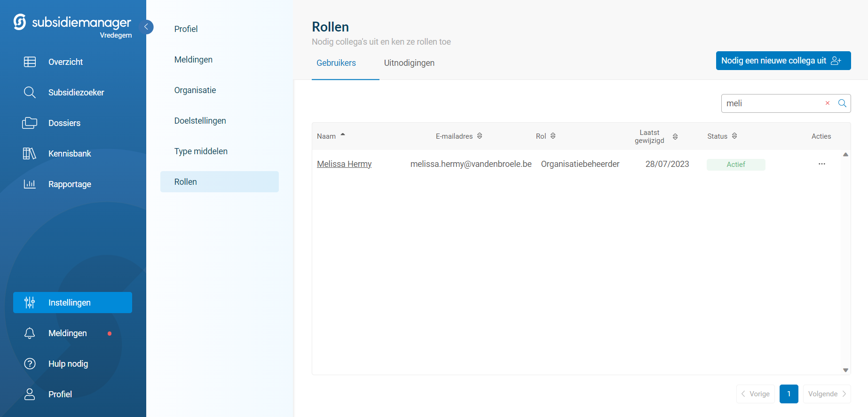Screen dimensions: 868x417
Task: Click Nodig een nieuwe collega uit button
Action: click(783, 61)
